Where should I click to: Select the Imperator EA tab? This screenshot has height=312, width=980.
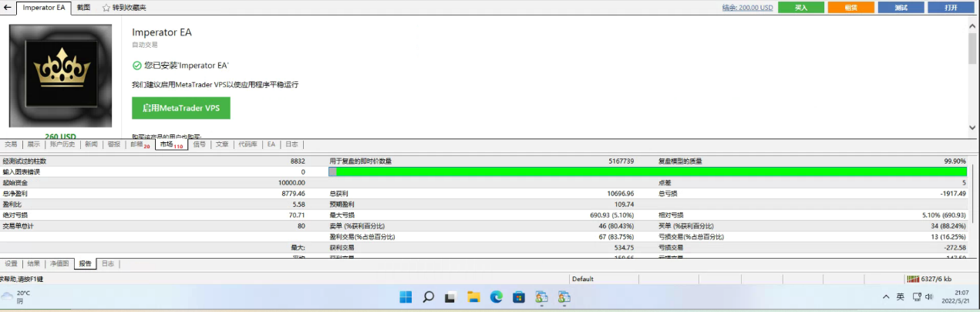click(x=45, y=8)
